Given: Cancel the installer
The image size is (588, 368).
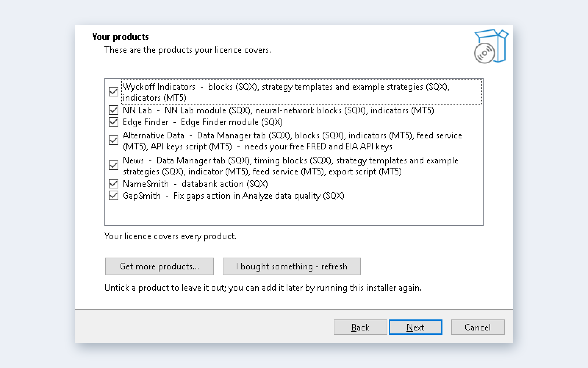Looking at the screenshot, I should [x=478, y=327].
